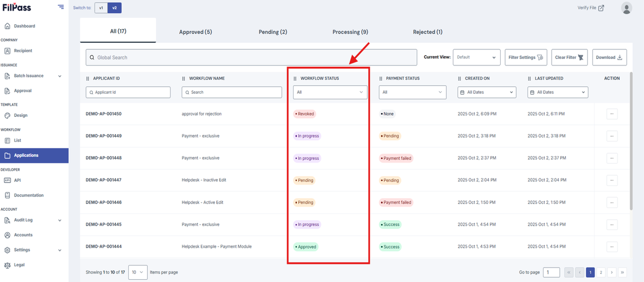Open Workflow Status filter dropdown

[x=330, y=92]
